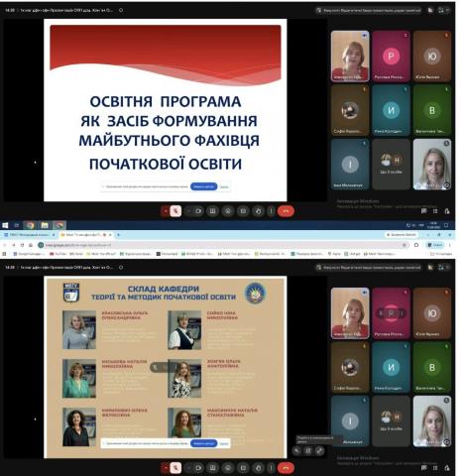Open host controls lock icon in upper Meet window

coord(447,211)
